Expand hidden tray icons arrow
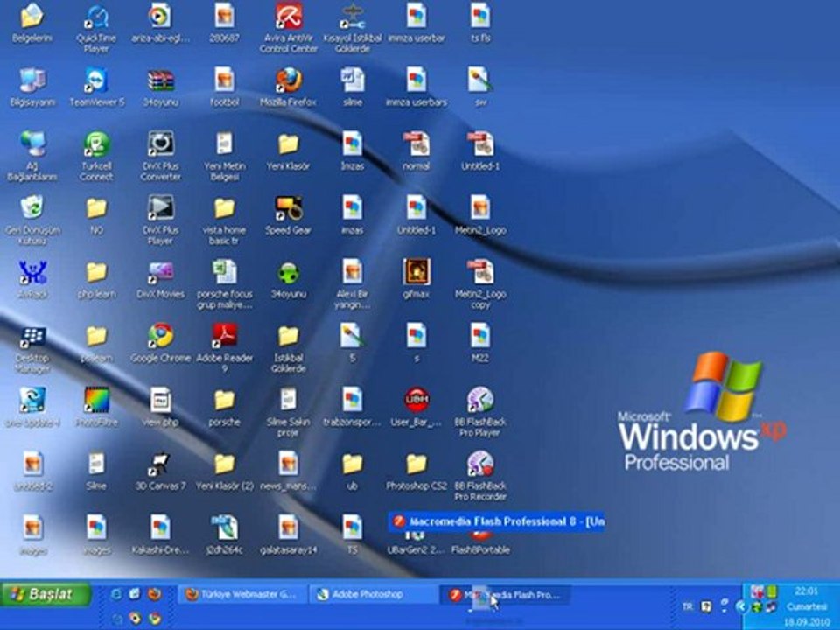Image resolution: width=840 pixels, height=630 pixels. click(x=741, y=606)
